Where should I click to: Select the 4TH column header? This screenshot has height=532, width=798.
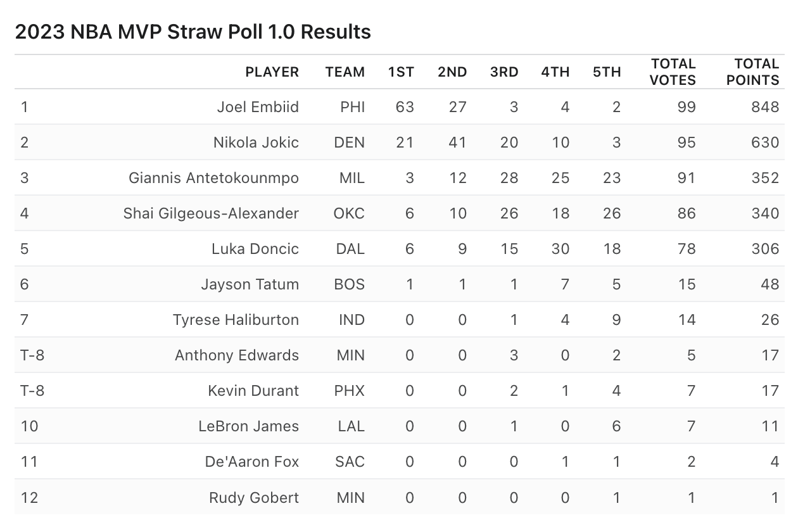pyautogui.click(x=555, y=72)
